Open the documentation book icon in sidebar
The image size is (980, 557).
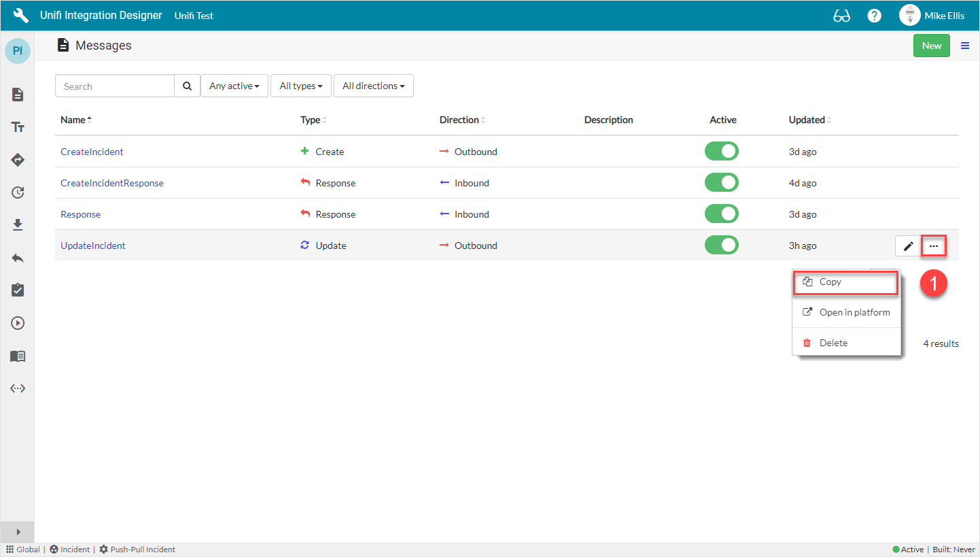click(18, 356)
